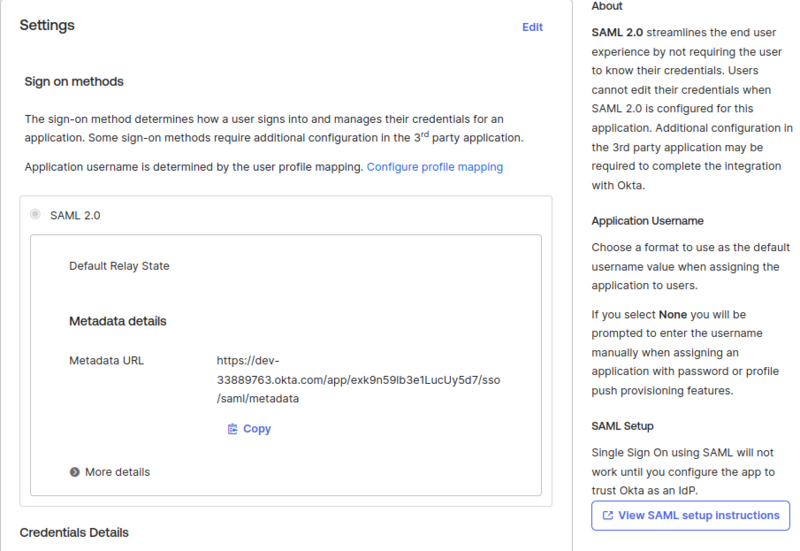
Task: Click the clipboard icon beside Copy
Action: [x=232, y=429]
